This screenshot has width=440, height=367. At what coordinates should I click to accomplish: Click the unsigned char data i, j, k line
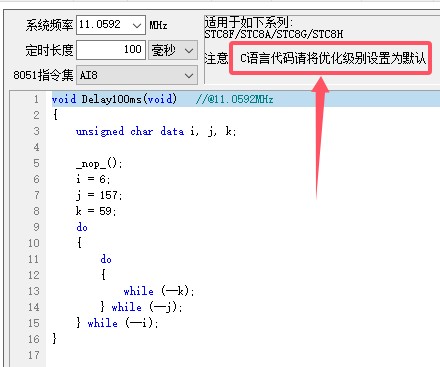coord(156,131)
